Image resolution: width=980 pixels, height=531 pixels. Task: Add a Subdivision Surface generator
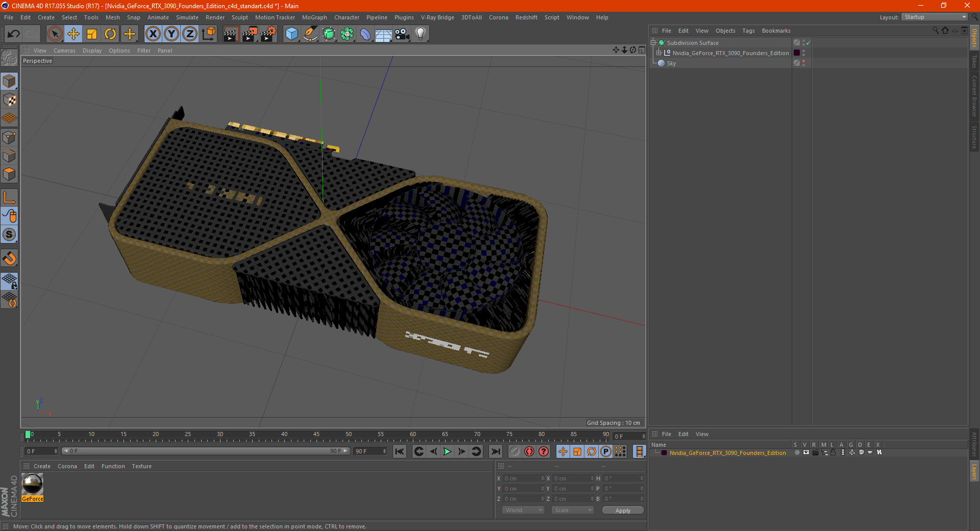329,34
